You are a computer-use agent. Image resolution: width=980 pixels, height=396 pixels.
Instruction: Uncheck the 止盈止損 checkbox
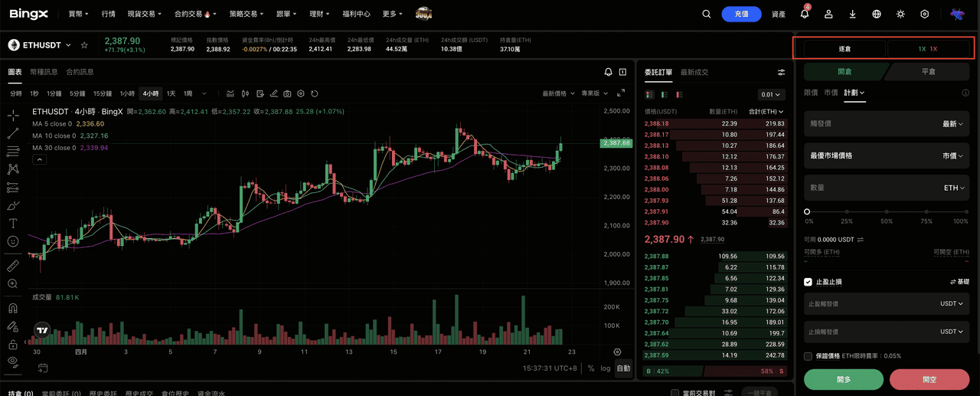[808, 282]
